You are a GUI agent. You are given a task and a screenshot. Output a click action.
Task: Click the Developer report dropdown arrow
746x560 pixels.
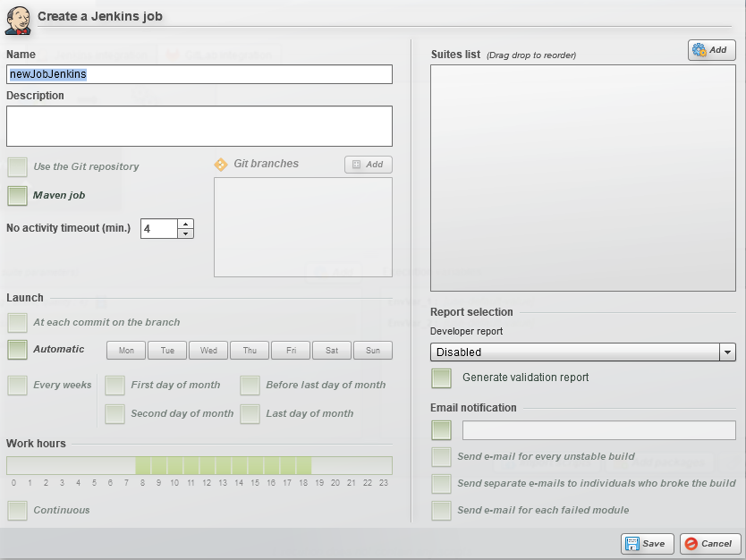click(727, 352)
